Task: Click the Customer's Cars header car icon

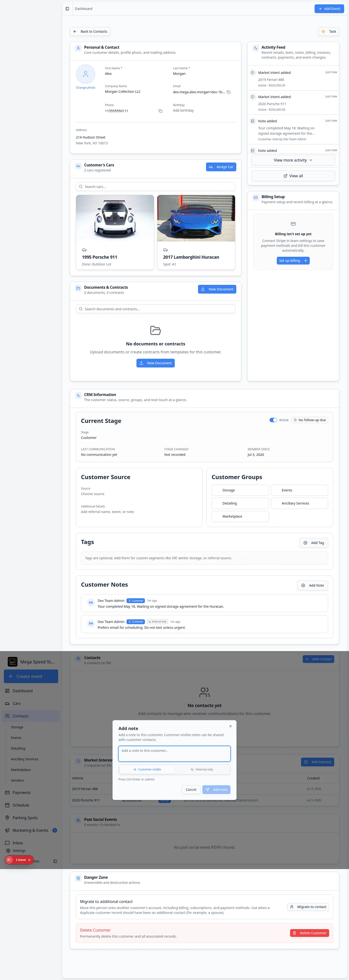Action: click(x=78, y=166)
